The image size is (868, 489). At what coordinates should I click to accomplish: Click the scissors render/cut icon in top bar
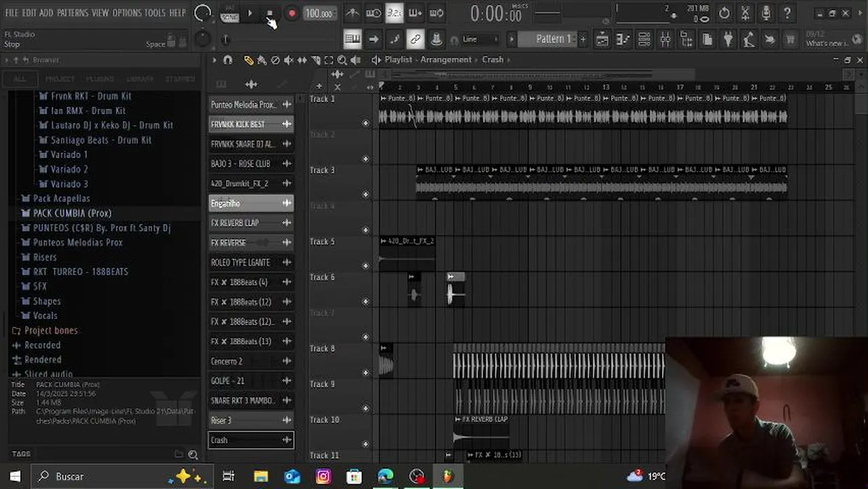point(745,13)
